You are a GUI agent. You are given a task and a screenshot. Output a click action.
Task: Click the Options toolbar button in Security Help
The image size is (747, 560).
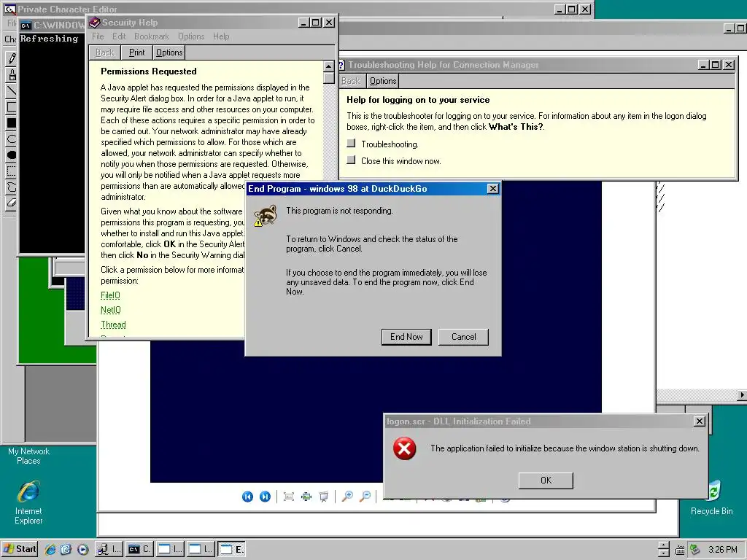(169, 52)
